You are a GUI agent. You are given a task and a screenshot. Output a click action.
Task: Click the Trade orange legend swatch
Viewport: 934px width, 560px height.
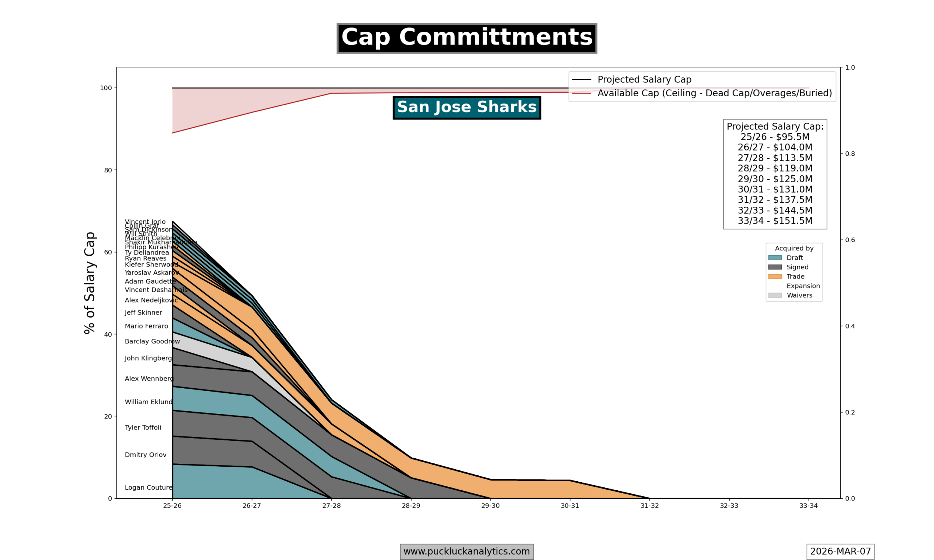[775, 277]
